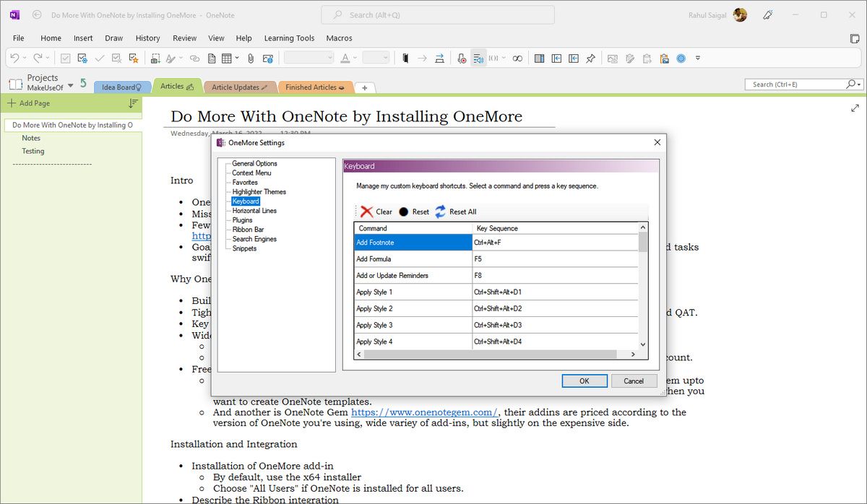Image resolution: width=867 pixels, height=504 pixels.
Task: Click the infinity symbol toolbar icon
Action: click(517, 58)
